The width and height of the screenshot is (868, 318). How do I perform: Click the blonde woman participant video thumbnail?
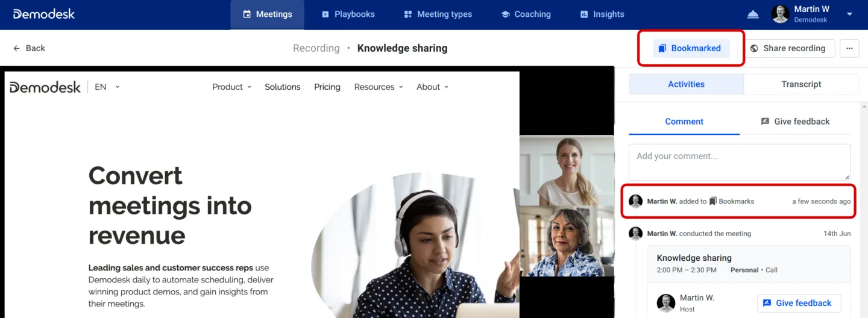[x=567, y=170]
